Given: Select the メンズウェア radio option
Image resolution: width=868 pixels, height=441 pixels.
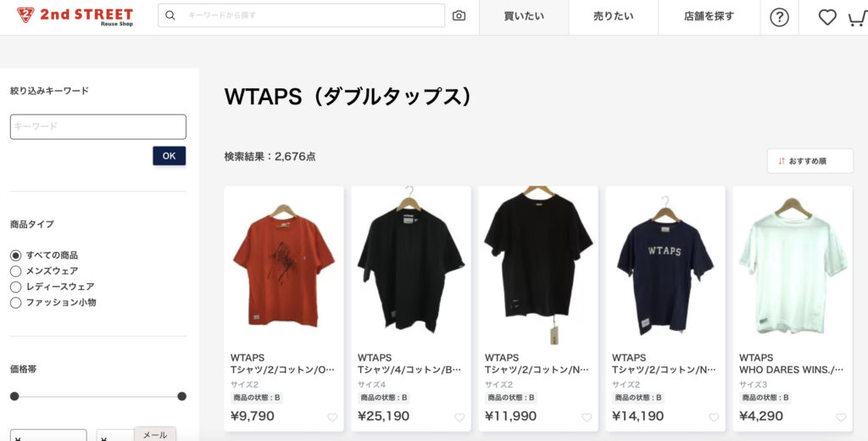Looking at the screenshot, I should click(x=15, y=271).
